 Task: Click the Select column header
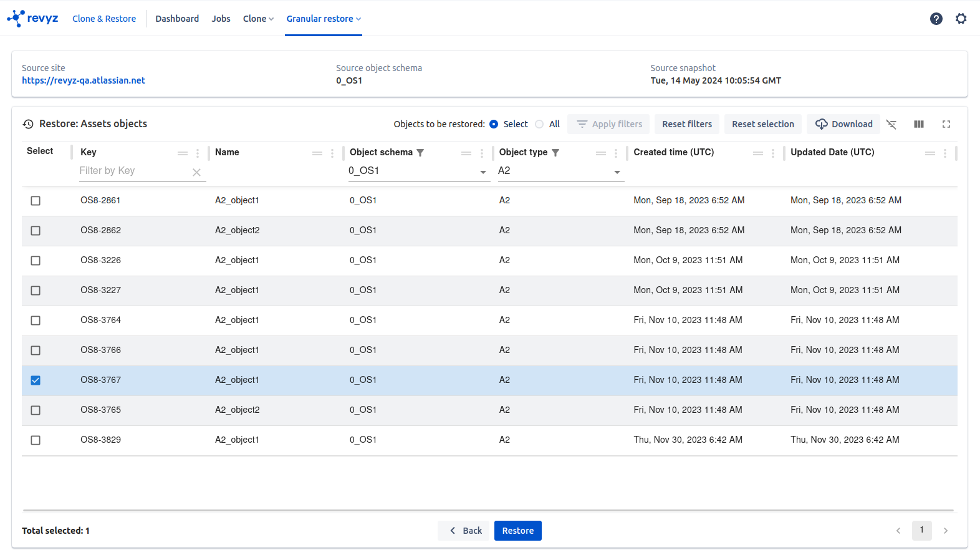(40, 151)
